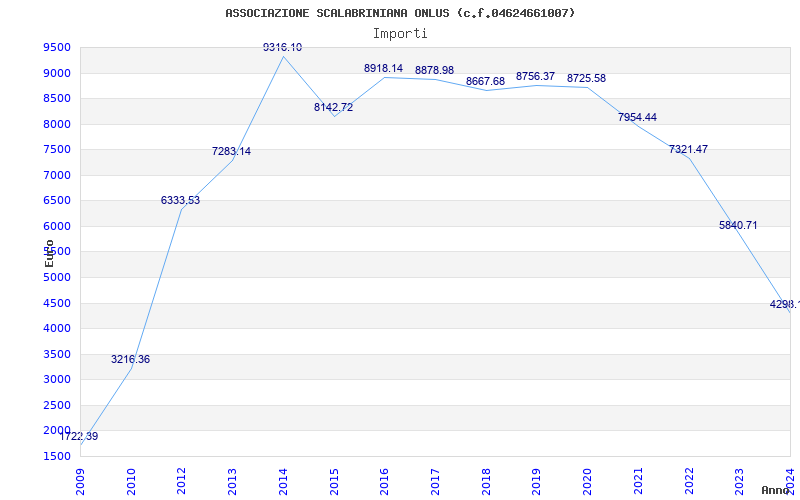Click the 2021 x-axis year label
Image resolution: width=800 pixels, height=500 pixels.
pos(638,482)
